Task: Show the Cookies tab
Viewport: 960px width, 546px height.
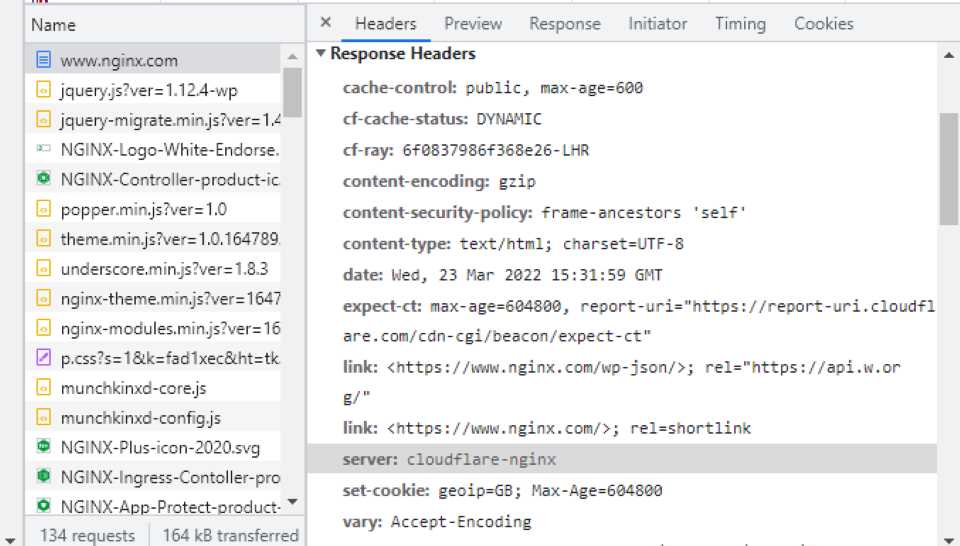Action: click(x=824, y=24)
